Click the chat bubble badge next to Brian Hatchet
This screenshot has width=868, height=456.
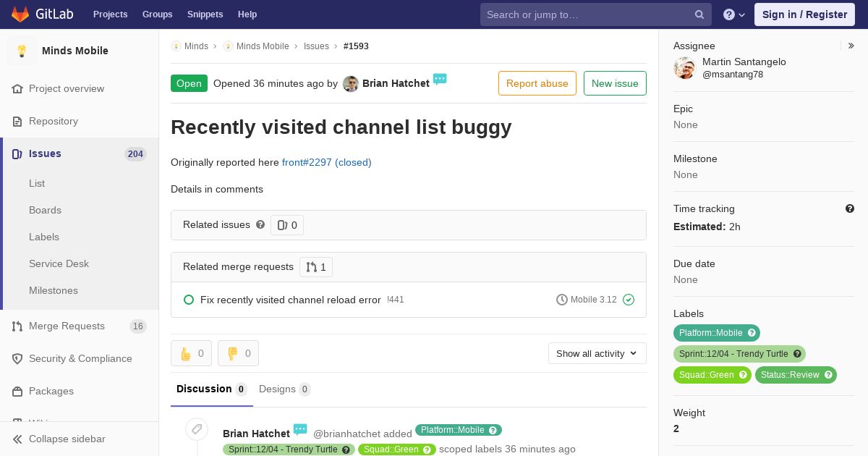440,79
